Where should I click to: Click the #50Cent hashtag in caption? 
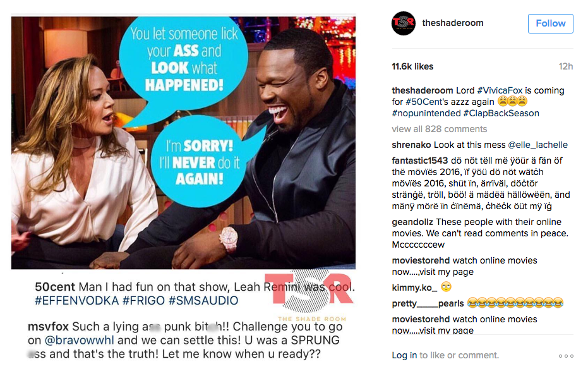click(x=421, y=102)
